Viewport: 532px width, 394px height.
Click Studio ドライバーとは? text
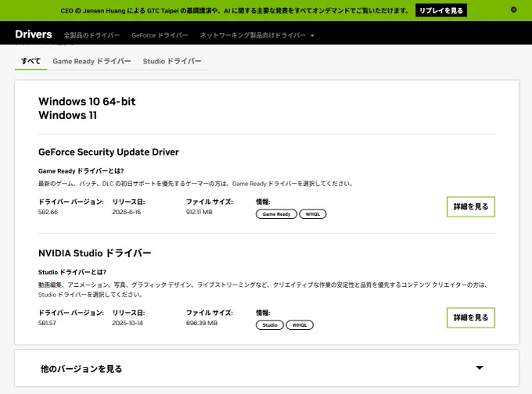click(72, 272)
